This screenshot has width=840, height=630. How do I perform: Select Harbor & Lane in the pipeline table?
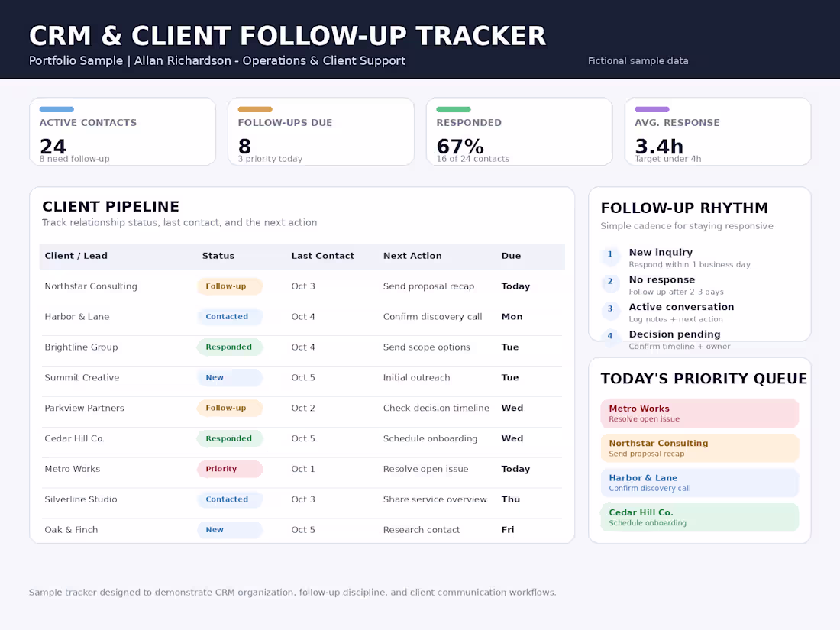coord(76,317)
